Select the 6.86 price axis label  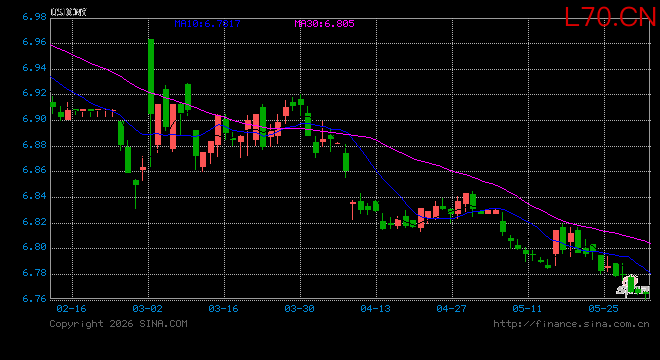[x=35, y=170]
